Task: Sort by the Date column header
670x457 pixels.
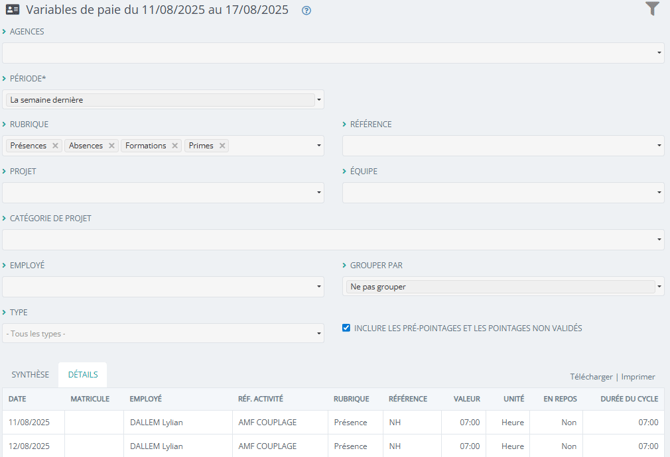Action: click(17, 399)
